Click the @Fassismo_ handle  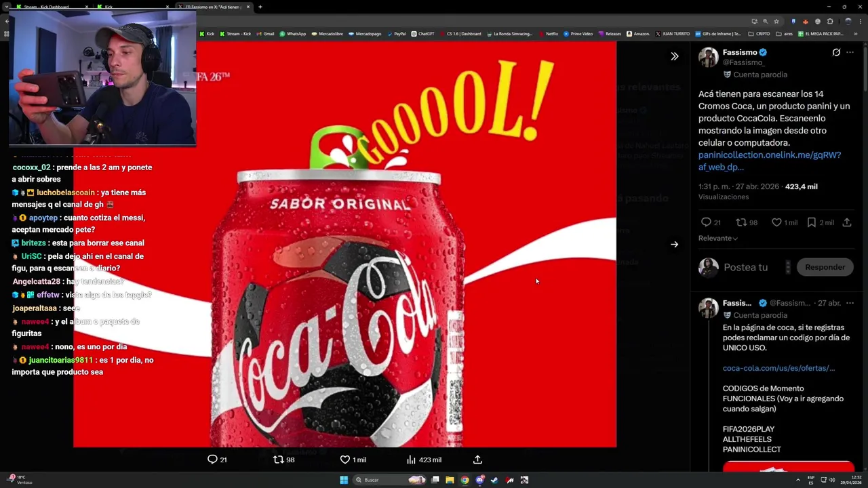point(743,62)
